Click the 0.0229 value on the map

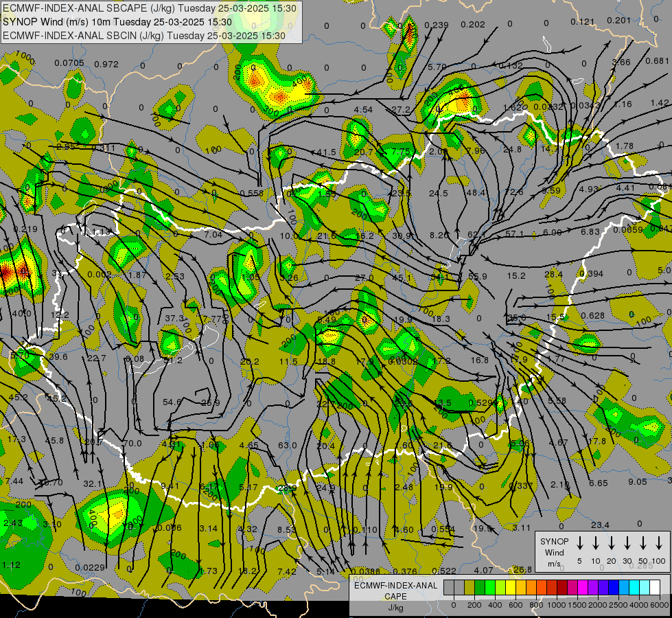click(90, 568)
